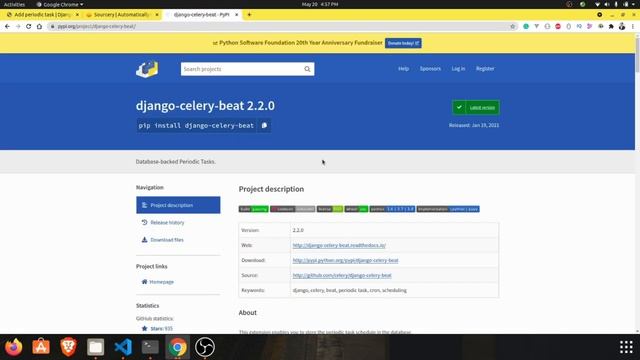The height and width of the screenshot is (360, 640).
Task: Open a new browser tab
Action: (249, 15)
